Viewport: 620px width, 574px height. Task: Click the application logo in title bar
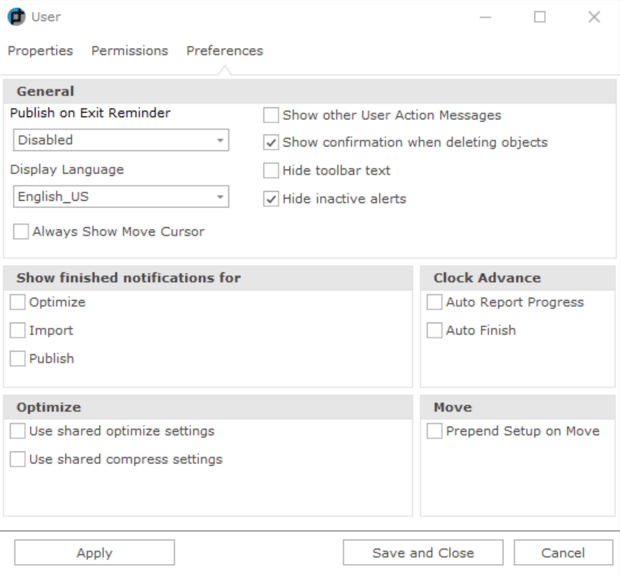click(x=16, y=17)
